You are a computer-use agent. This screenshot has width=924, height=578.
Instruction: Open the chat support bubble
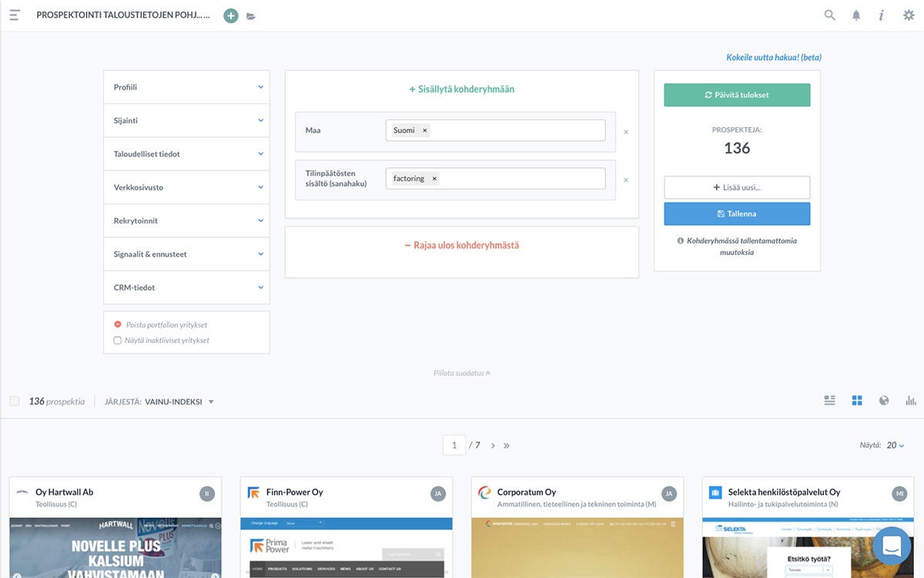point(892,546)
